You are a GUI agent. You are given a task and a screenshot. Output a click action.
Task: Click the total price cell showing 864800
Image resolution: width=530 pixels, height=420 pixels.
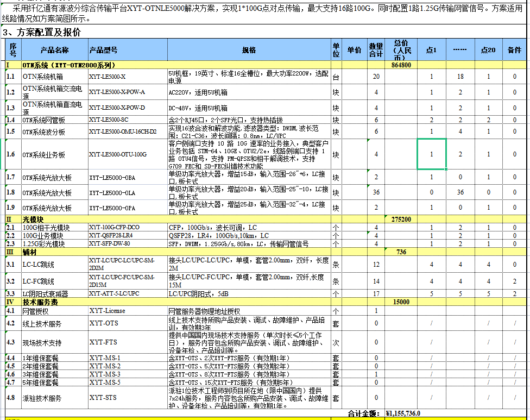click(x=401, y=65)
